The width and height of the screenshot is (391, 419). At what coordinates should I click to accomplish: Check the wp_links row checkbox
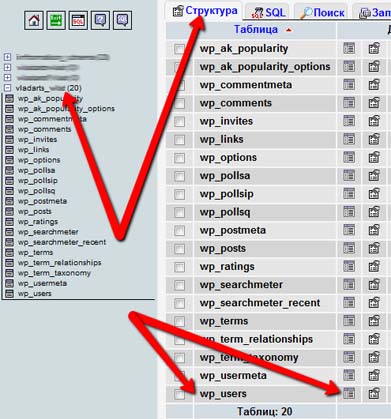click(179, 140)
